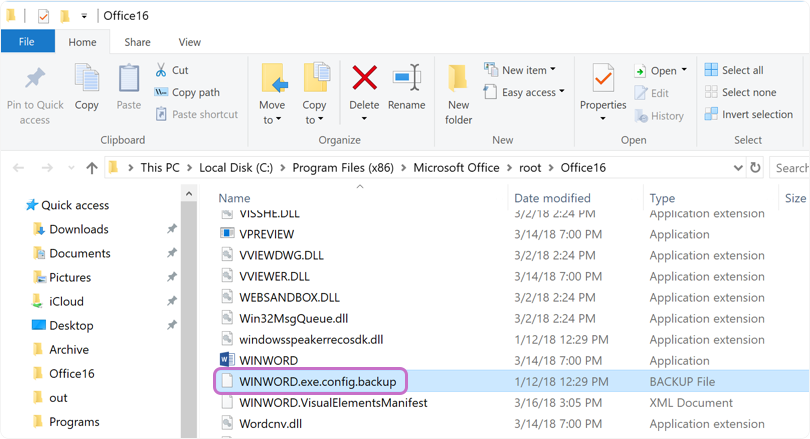810x439 pixels.
Task: Click the Paste clipboard icon
Action: 129,79
